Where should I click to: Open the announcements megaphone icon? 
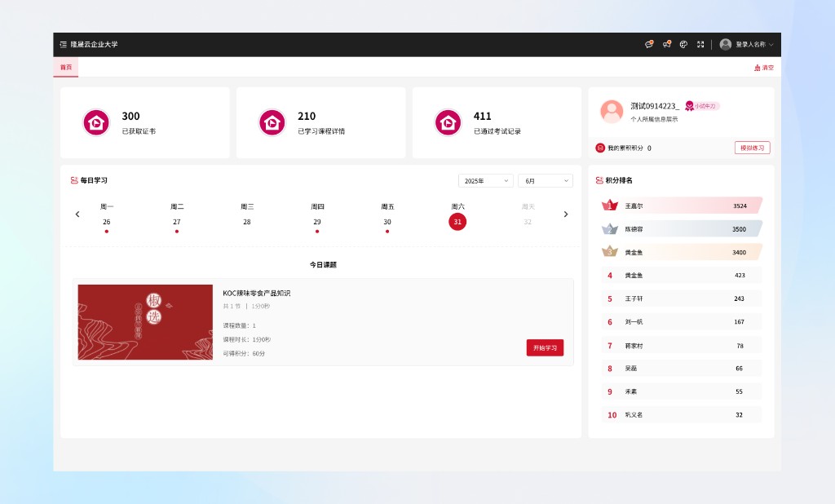point(666,44)
